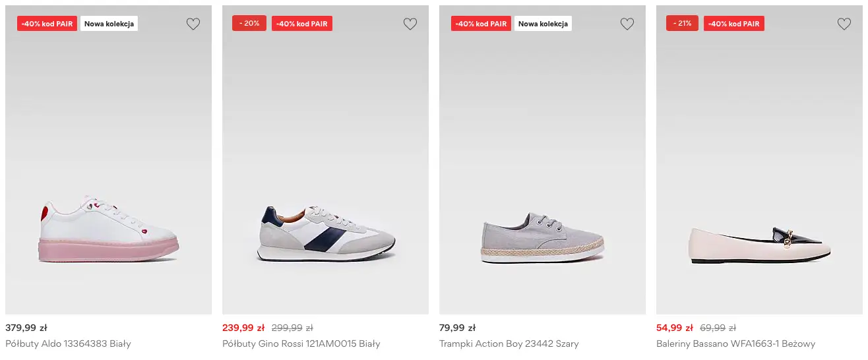Open Trampki Action Boy 23442 Szary link
This screenshot has height=360, width=868.
509,344
